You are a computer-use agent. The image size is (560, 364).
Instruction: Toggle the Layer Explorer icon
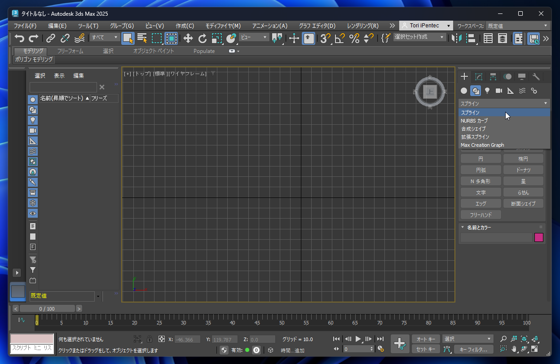click(502, 38)
